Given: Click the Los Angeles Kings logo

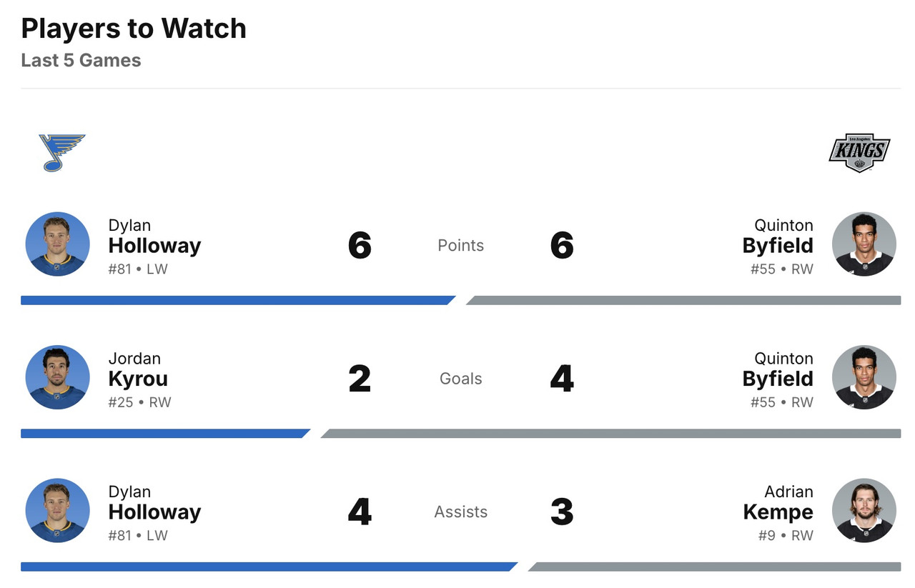Looking at the screenshot, I should [859, 152].
